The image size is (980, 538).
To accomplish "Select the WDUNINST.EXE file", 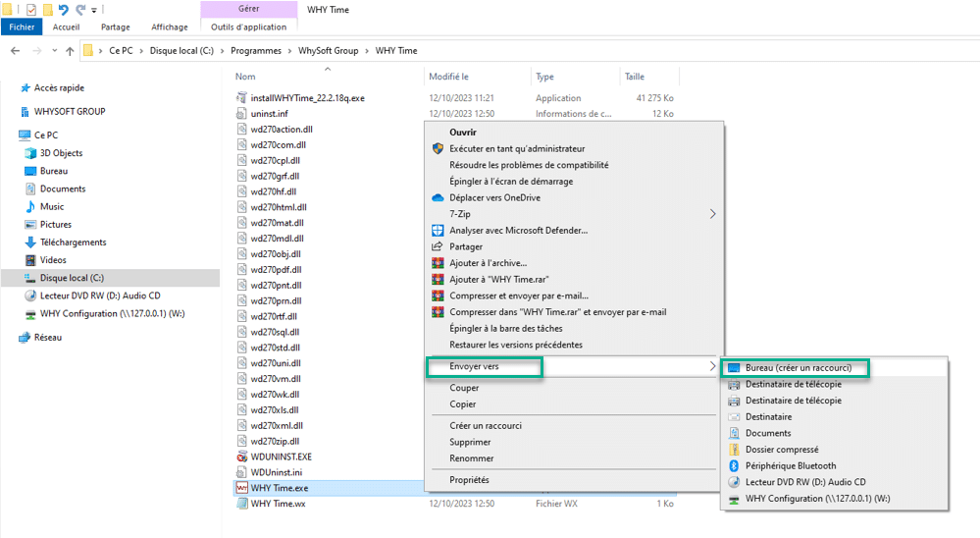I will click(282, 457).
